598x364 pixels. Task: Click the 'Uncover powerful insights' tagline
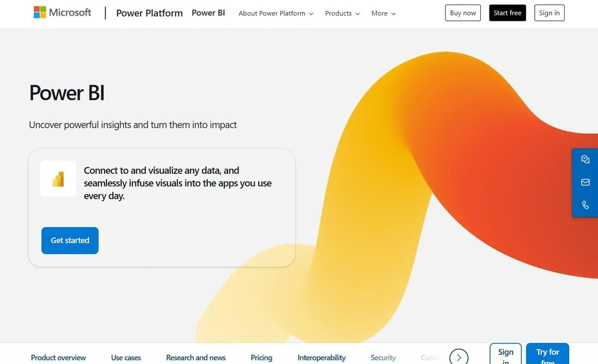click(x=133, y=125)
